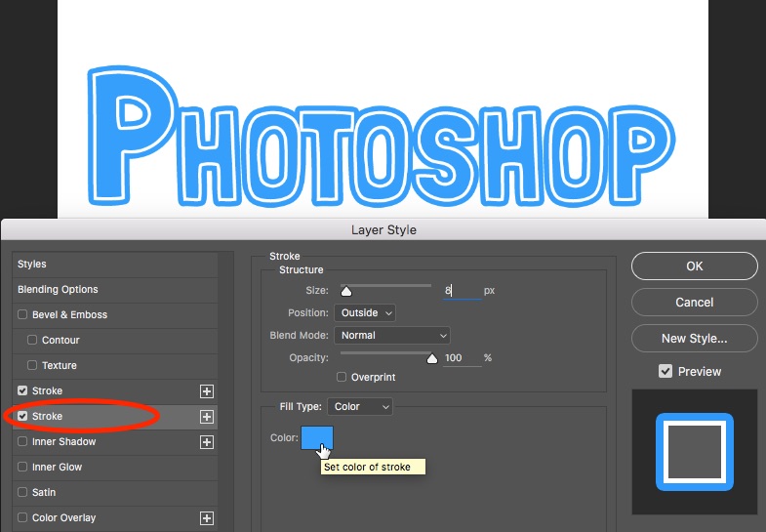The width and height of the screenshot is (766, 532).
Task: Enable the Satin checkbox
Action: [22, 492]
